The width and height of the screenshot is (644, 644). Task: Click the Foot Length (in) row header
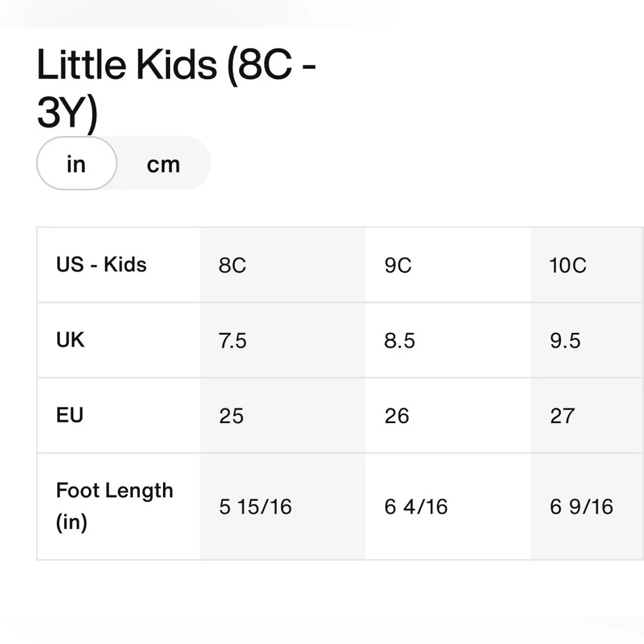[118, 506]
